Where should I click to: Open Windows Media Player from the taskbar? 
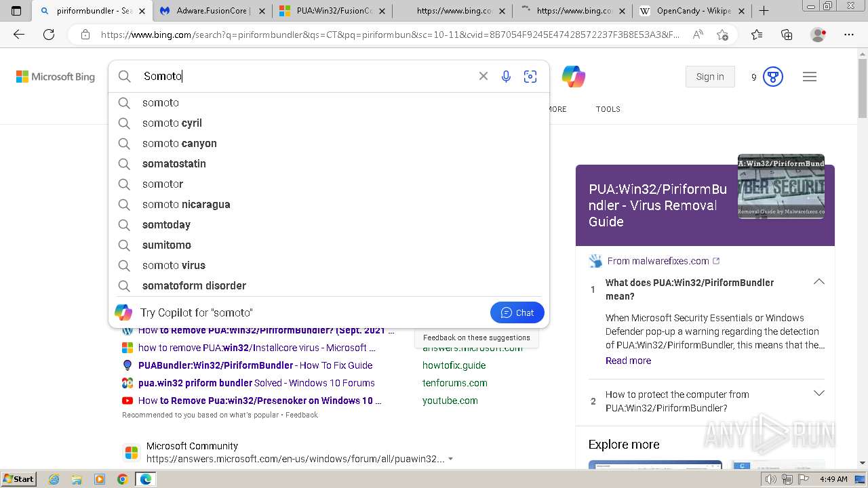[x=100, y=479]
